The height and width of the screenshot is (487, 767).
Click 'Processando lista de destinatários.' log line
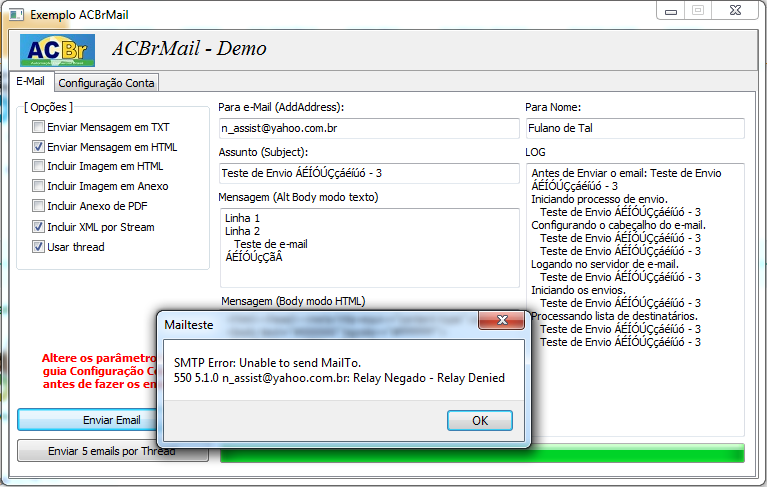point(614,316)
